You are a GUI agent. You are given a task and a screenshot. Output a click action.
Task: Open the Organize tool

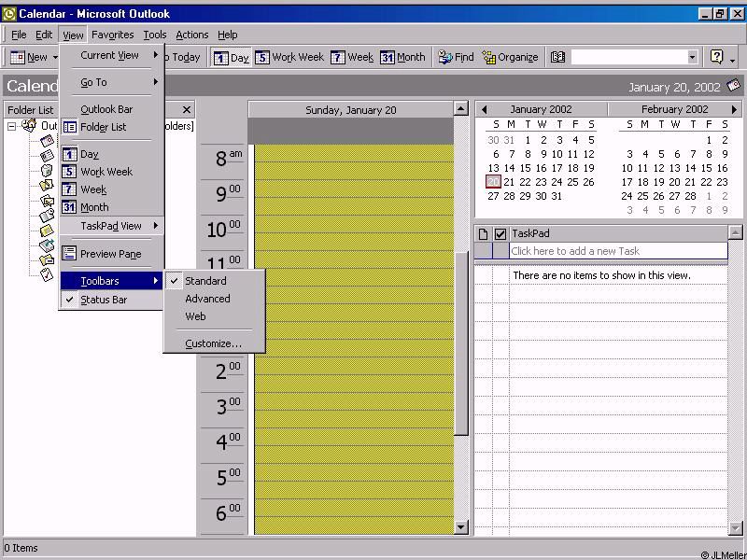pos(510,57)
